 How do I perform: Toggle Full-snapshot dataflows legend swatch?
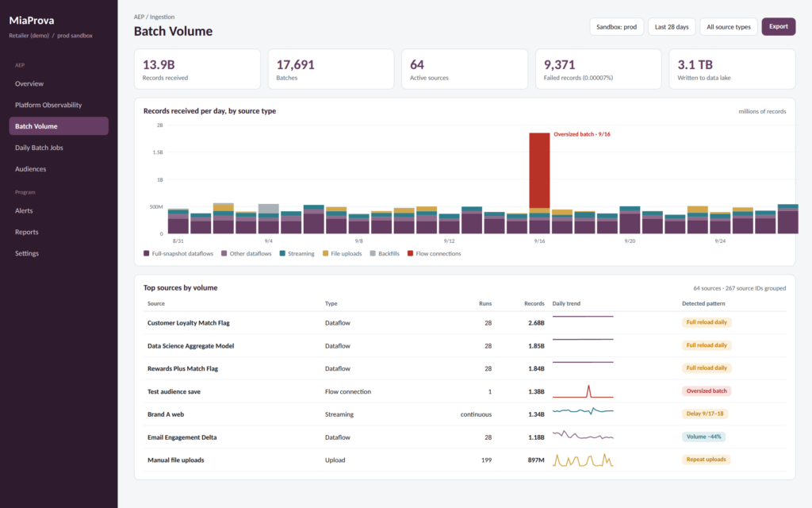click(x=146, y=253)
